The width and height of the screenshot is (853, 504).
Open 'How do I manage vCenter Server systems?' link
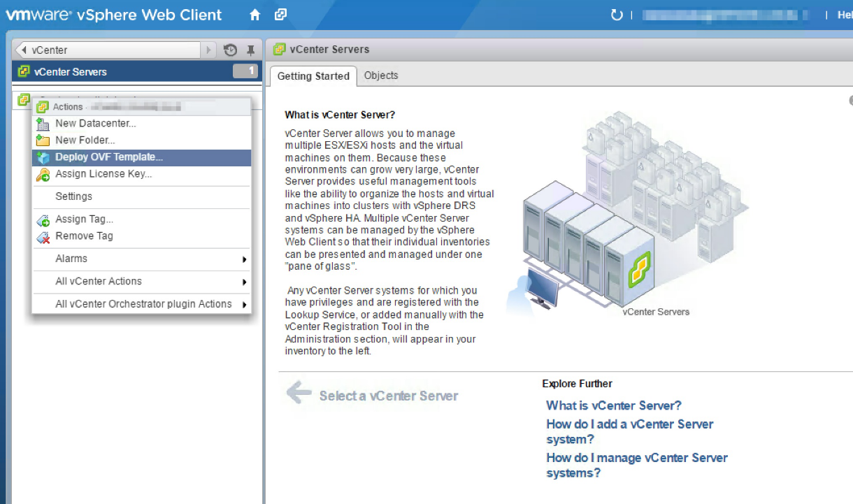click(637, 466)
